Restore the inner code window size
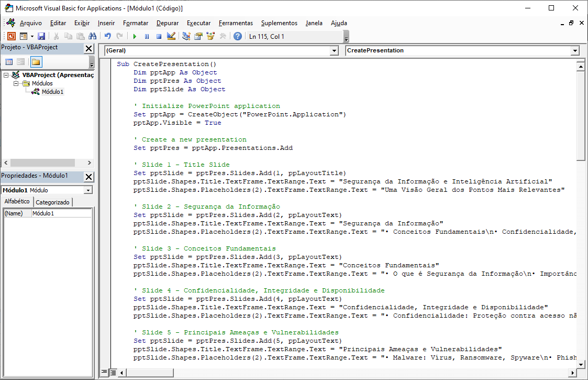 pyautogui.click(x=571, y=23)
